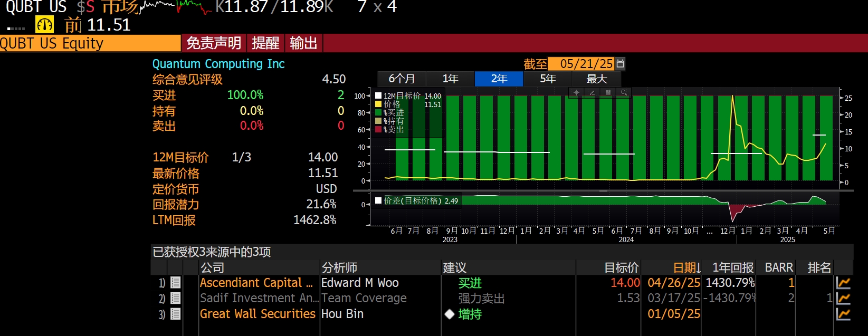Click the 卖出 0.0% rating row
Screen dimensions: 868x336
coord(249,126)
